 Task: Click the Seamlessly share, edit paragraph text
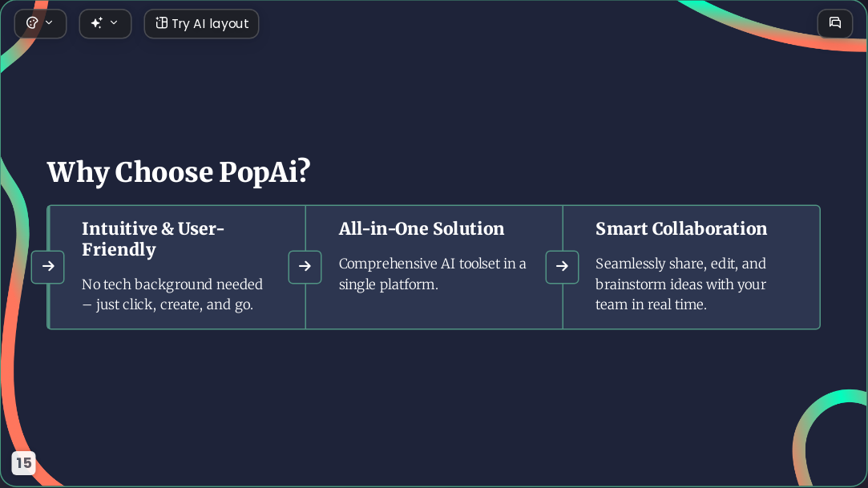tap(681, 284)
